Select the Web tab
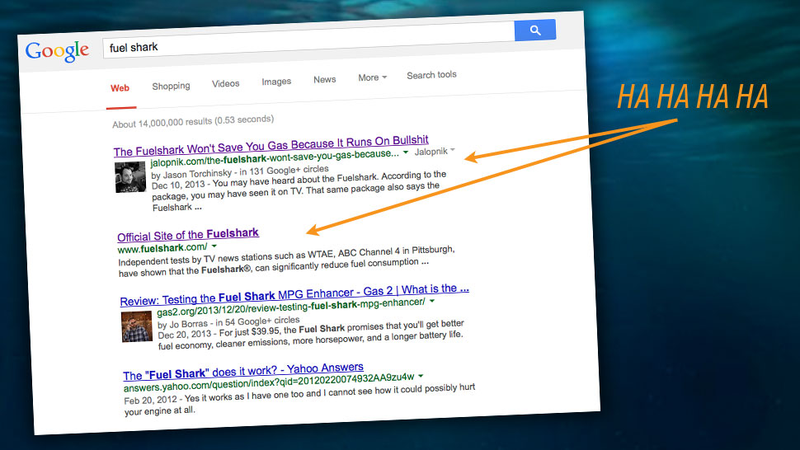The height and width of the screenshot is (450, 800). click(x=120, y=88)
